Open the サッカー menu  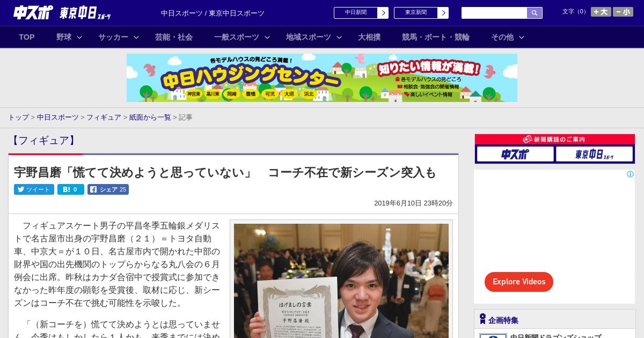point(113,37)
